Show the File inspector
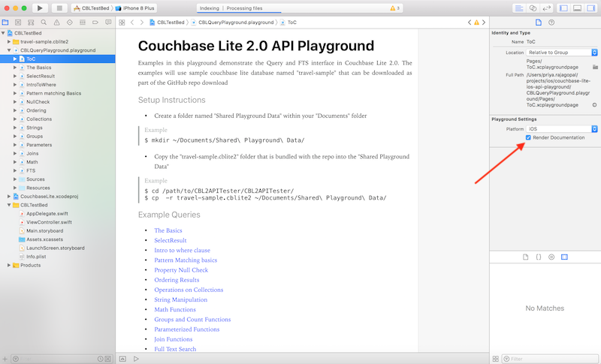Viewport: 601px width, 364px height. [539, 23]
